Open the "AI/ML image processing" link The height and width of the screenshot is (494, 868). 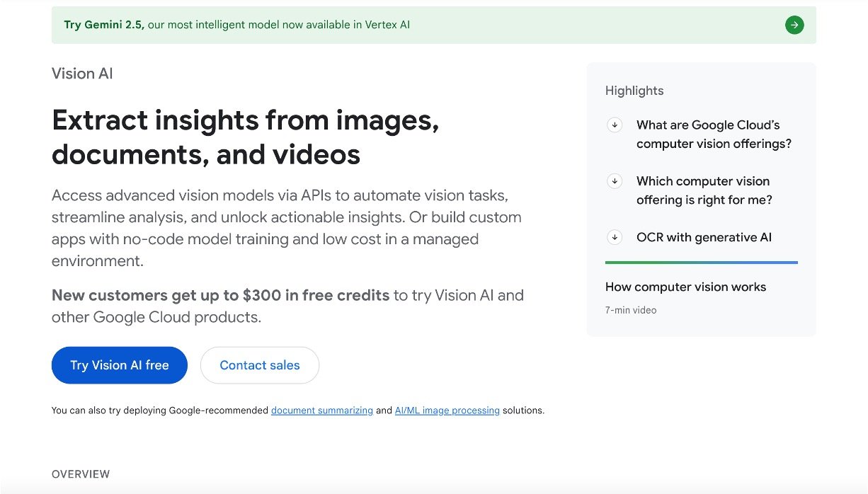pyautogui.click(x=447, y=410)
